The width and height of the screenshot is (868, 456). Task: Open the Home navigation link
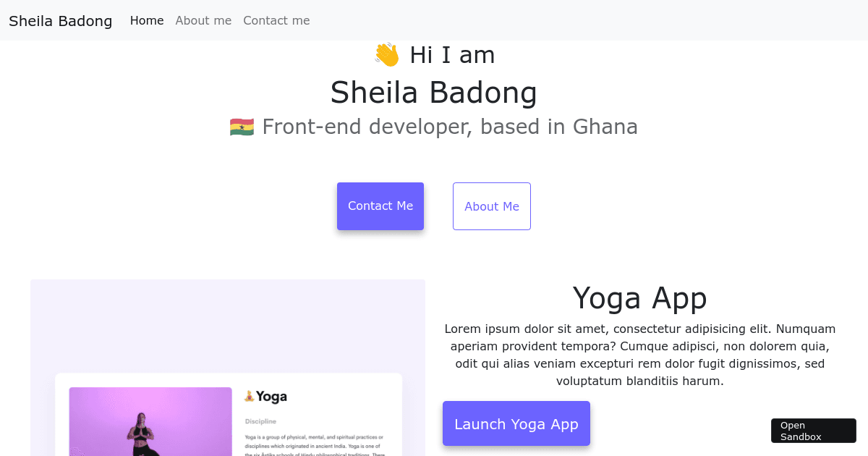point(147,20)
